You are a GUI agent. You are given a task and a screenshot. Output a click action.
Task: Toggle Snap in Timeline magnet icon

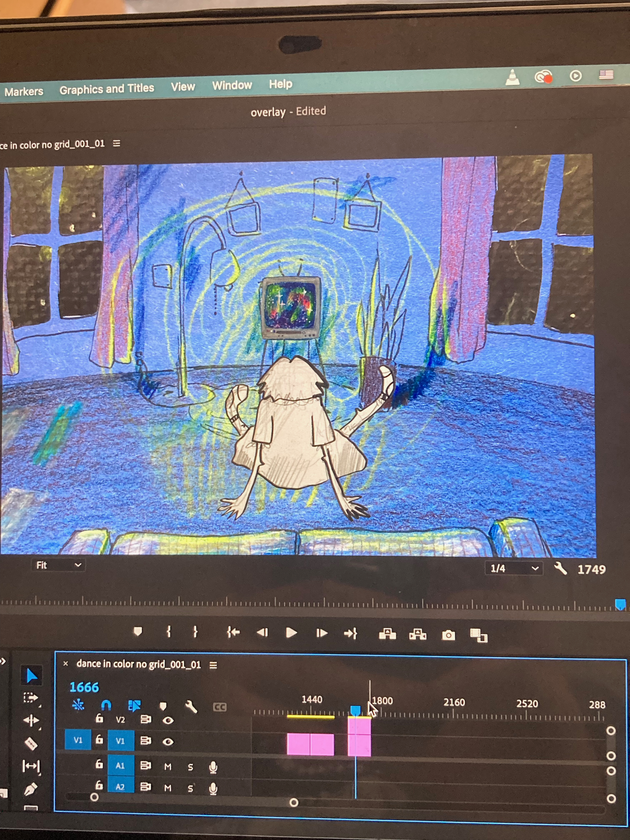point(106,705)
